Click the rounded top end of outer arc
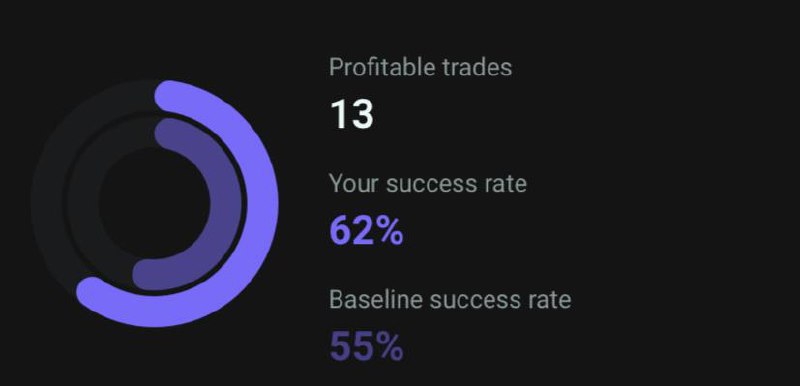 click(x=170, y=96)
